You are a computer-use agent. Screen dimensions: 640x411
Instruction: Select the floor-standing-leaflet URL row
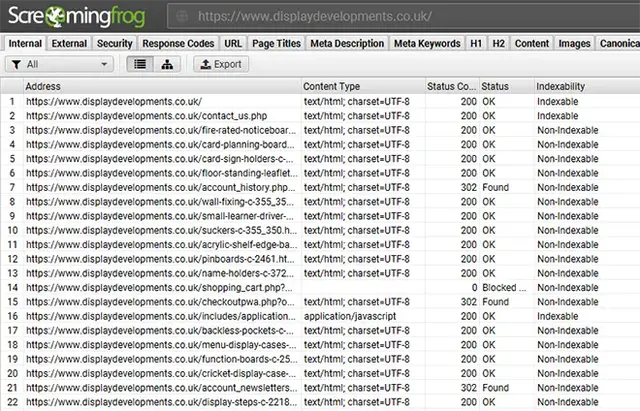coord(162,173)
